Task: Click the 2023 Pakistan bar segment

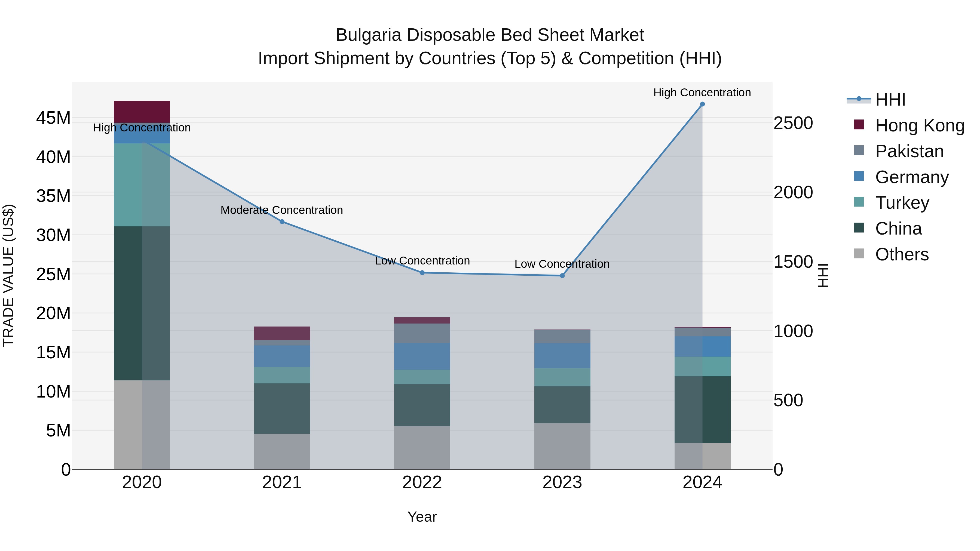Action: coord(562,337)
